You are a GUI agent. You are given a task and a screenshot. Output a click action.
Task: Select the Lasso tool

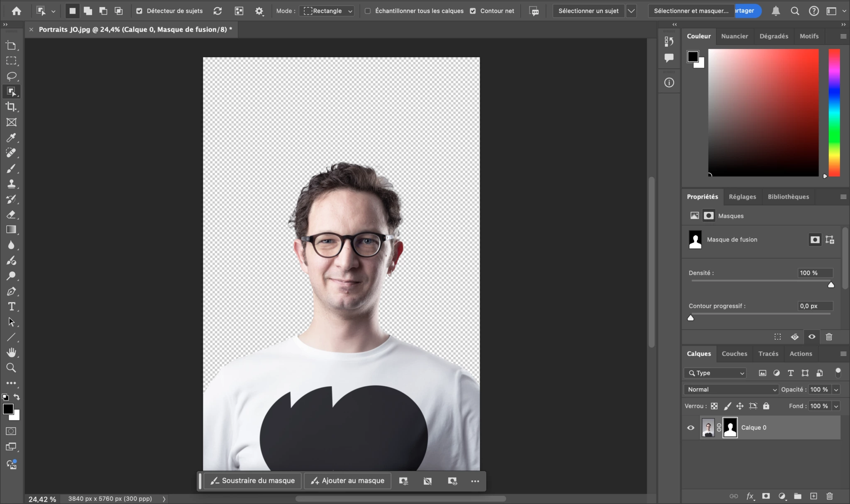11,76
